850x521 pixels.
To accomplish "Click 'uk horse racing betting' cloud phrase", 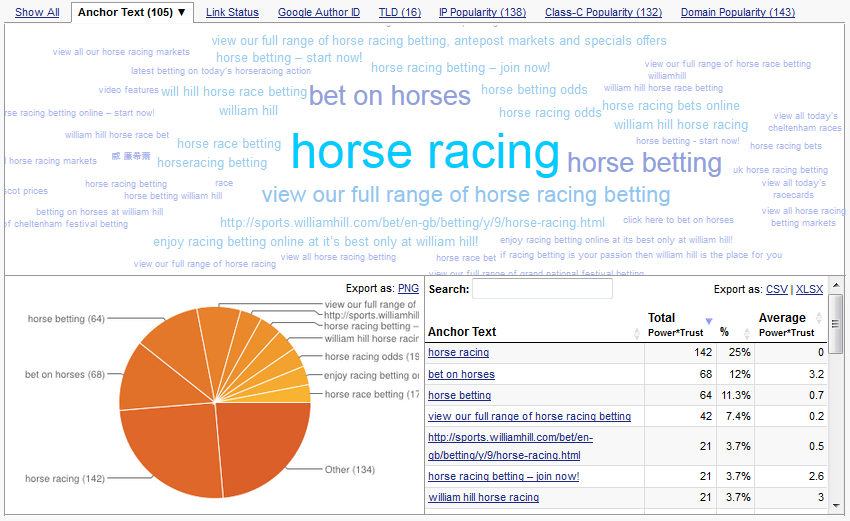I will point(781,170).
